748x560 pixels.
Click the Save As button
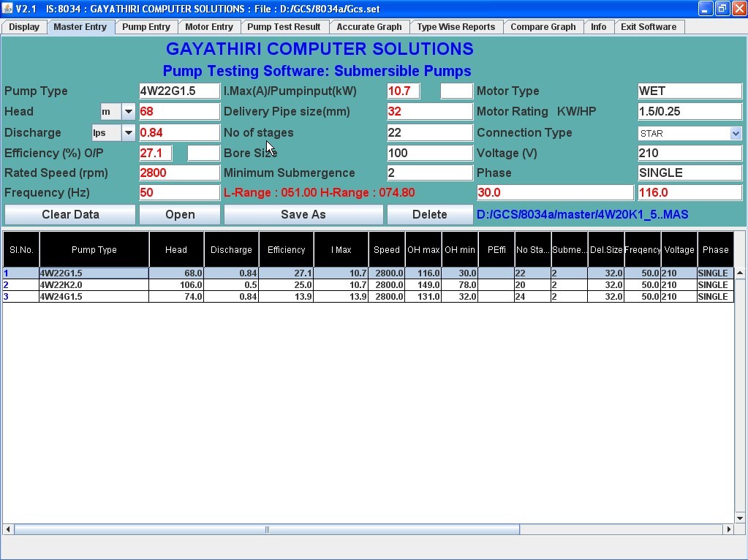pyautogui.click(x=303, y=215)
